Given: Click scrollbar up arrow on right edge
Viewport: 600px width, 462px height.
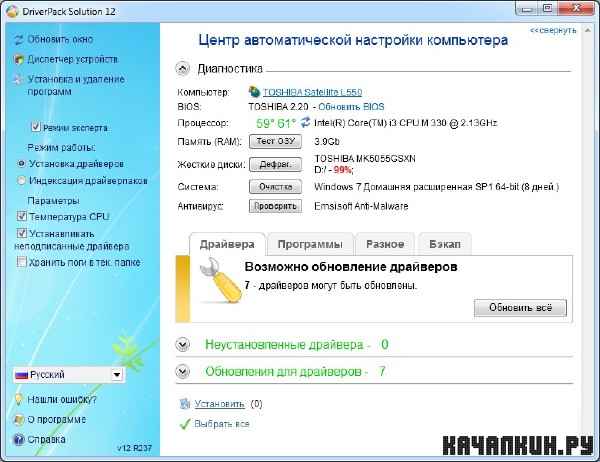Looking at the screenshot, I should (x=588, y=30).
